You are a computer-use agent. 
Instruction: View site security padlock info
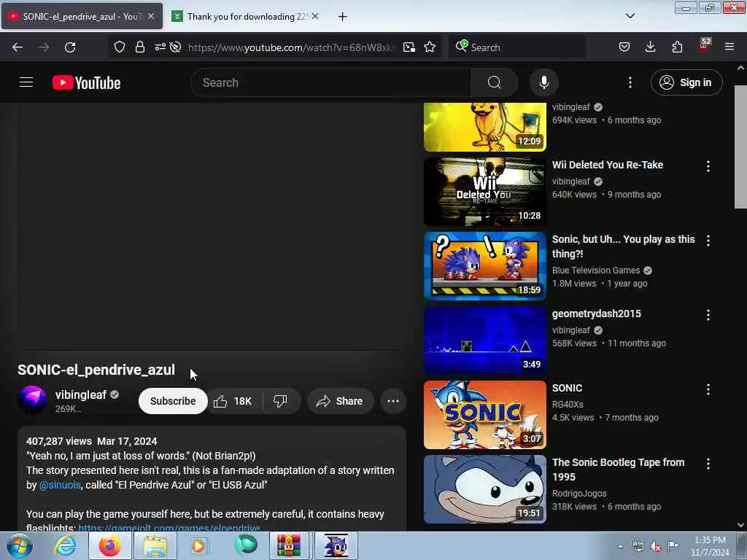(139, 47)
